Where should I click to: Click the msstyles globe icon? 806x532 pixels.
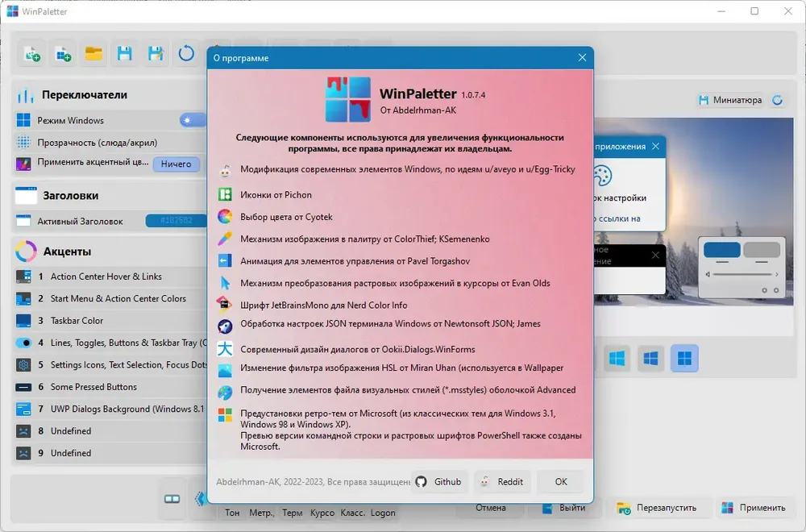tap(225, 393)
